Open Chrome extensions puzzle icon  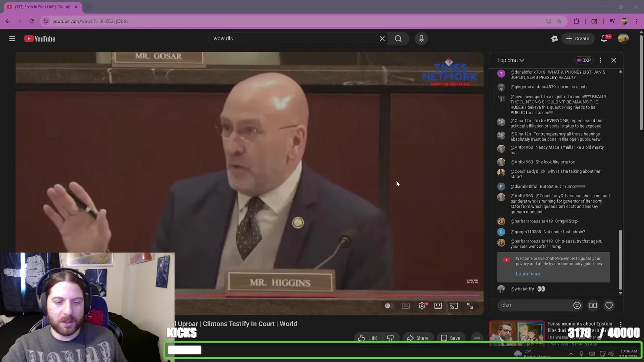click(577, 21)
